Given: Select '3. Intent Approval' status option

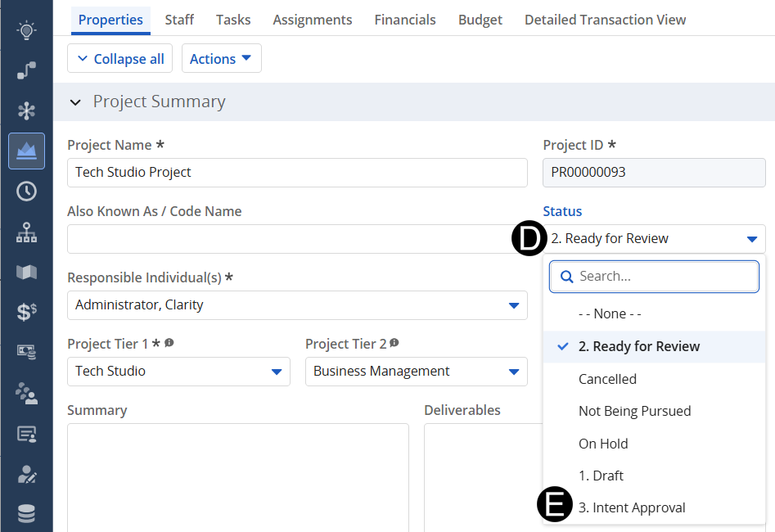Looking at the screenshot, I should click(x=632, y=507).
